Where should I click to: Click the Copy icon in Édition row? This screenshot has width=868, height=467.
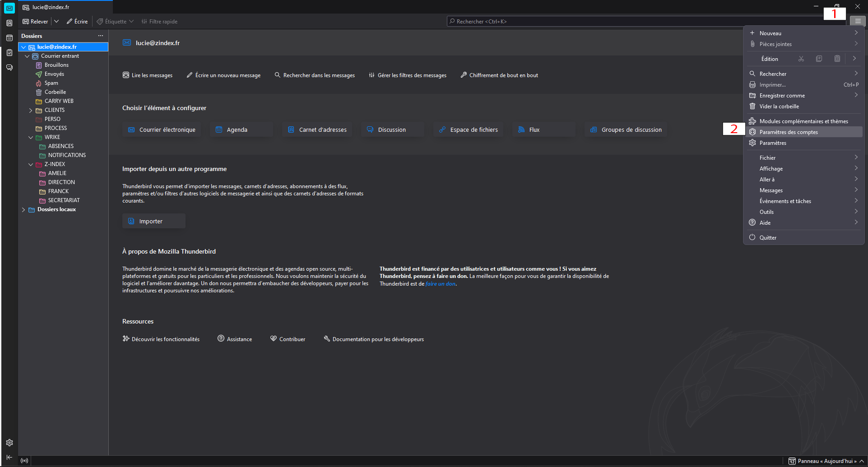819,59
